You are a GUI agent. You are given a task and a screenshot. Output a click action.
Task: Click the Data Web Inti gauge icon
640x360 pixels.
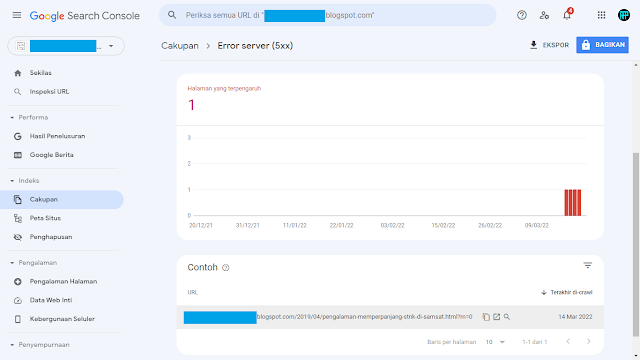coord(18,300)
